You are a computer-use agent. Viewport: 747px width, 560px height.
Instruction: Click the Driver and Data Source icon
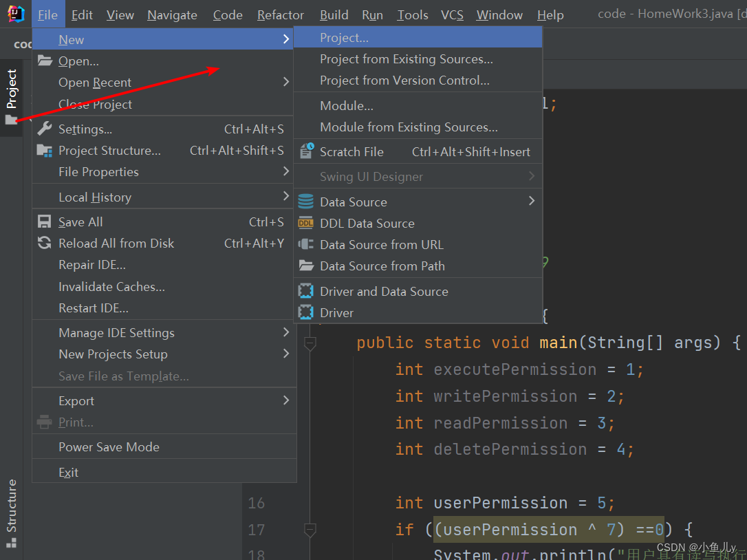point(306,291)
